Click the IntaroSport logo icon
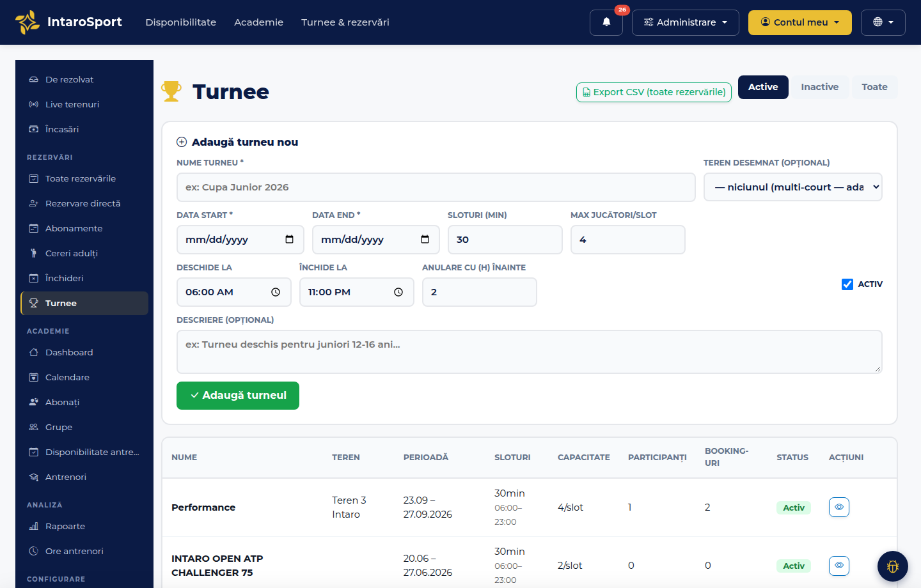Screen dimensions: 921x588 point(28,22)
